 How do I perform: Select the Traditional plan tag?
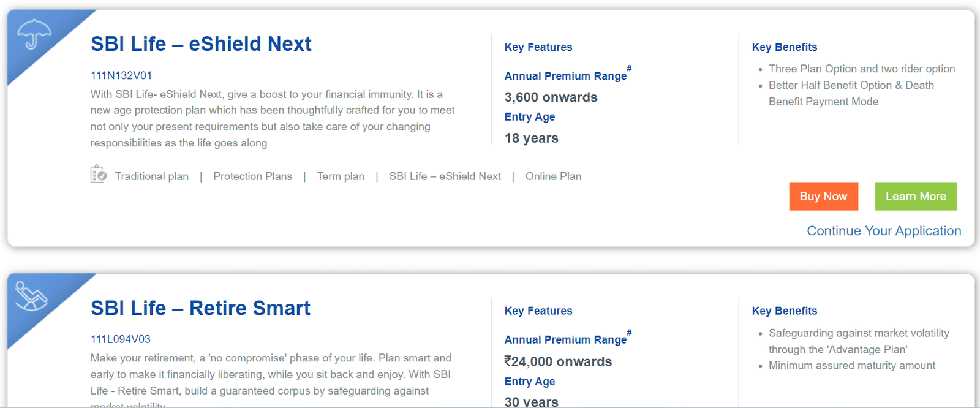tap(152, 176)
